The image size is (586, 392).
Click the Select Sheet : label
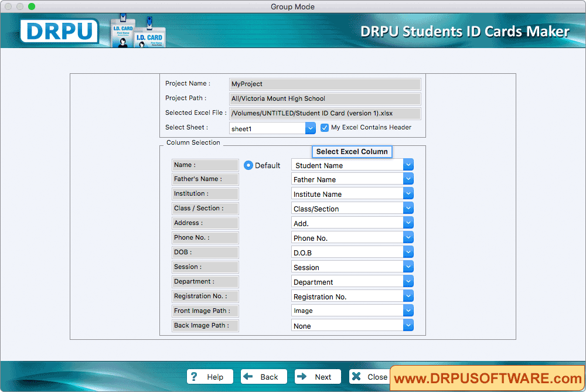point(186,127)
